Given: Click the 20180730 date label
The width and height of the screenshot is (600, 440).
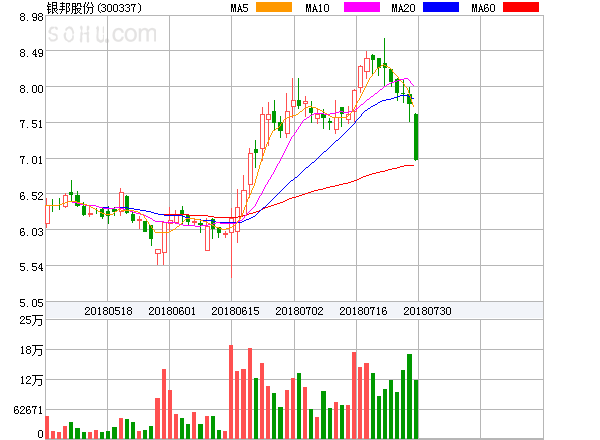Looking at the screenshot, I should [427, 311].
